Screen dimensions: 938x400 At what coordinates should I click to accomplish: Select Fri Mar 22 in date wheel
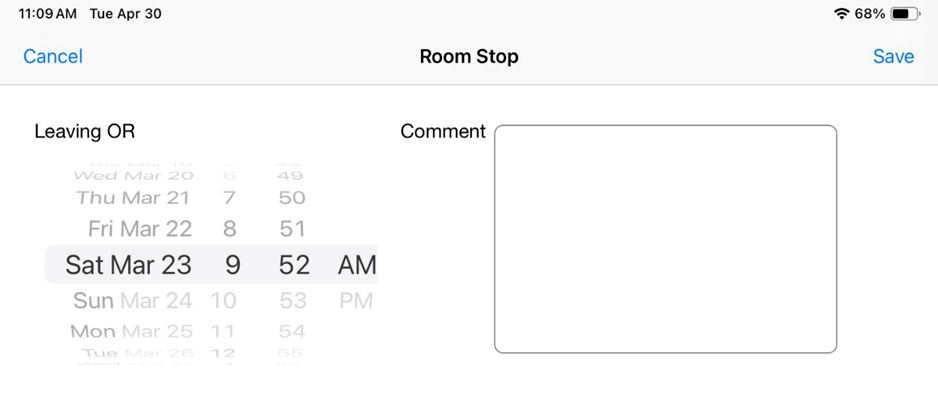[140, 228]
